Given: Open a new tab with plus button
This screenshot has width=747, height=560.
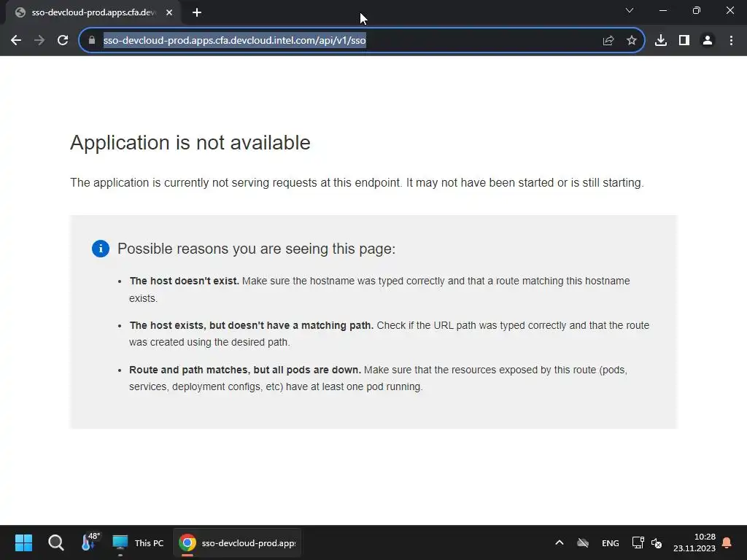Looking at the screenshot, I should pos(197,13).
